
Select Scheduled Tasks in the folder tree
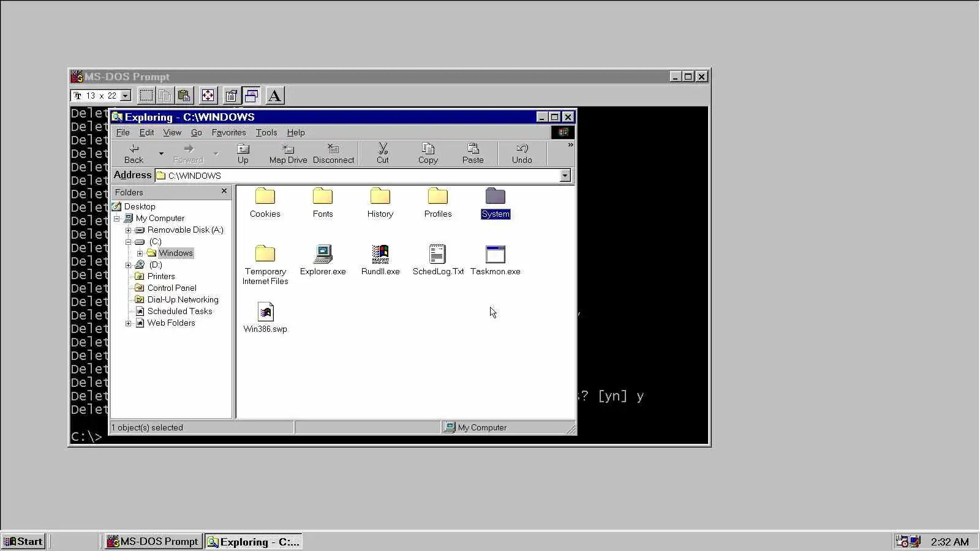click(x=179, y=311)
